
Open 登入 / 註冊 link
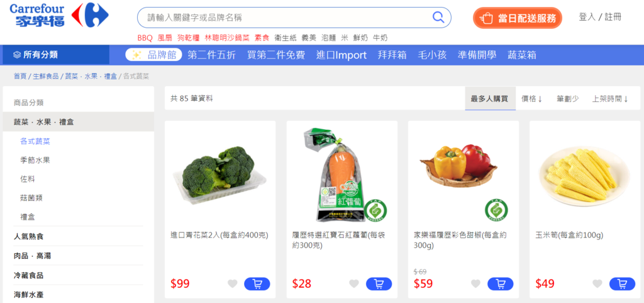coord(600,17)
